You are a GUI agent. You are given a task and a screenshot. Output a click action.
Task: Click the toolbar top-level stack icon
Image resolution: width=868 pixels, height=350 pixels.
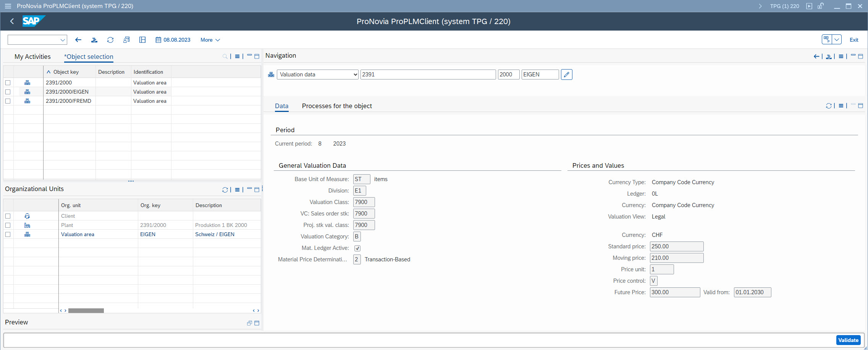pos(94,40)
